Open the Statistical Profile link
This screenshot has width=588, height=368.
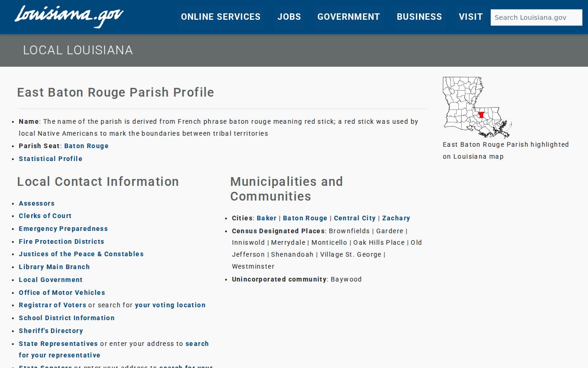51,159
